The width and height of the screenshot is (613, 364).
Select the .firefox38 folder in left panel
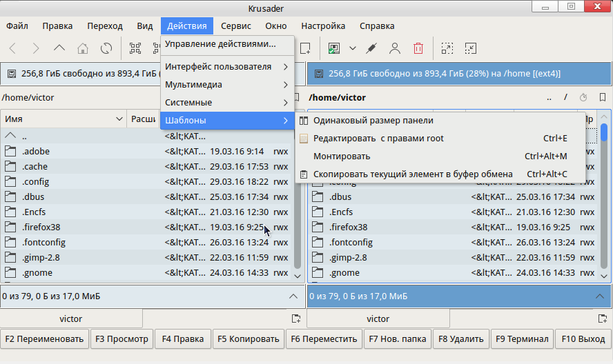(x=41, y=227)
